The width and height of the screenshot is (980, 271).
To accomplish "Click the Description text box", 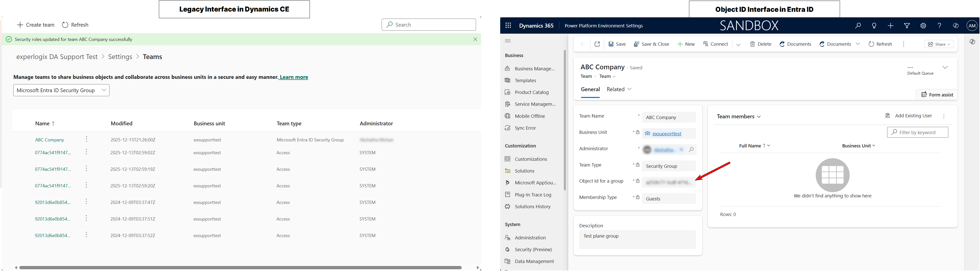I will tap(637, 240).
